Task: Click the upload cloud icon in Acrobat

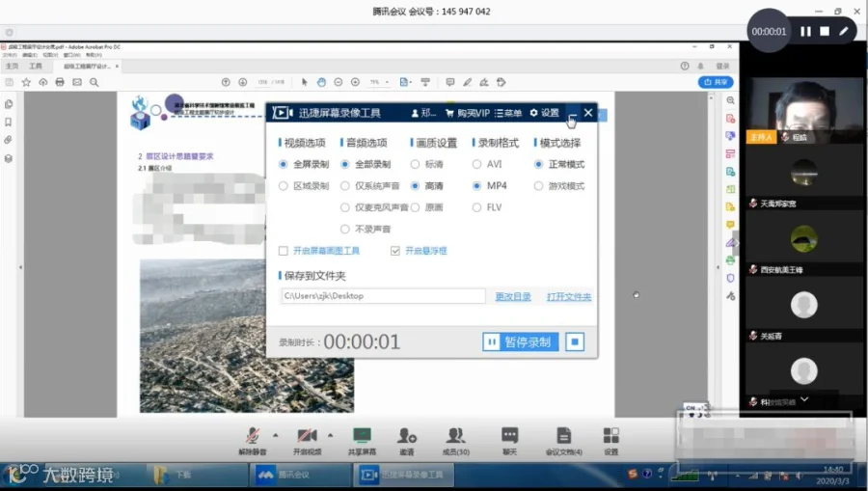Action: click(x=43, y=83)
